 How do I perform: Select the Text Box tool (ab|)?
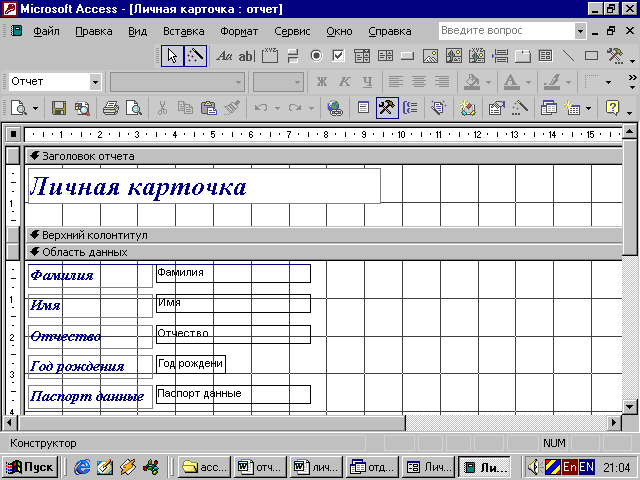(247, 56)
